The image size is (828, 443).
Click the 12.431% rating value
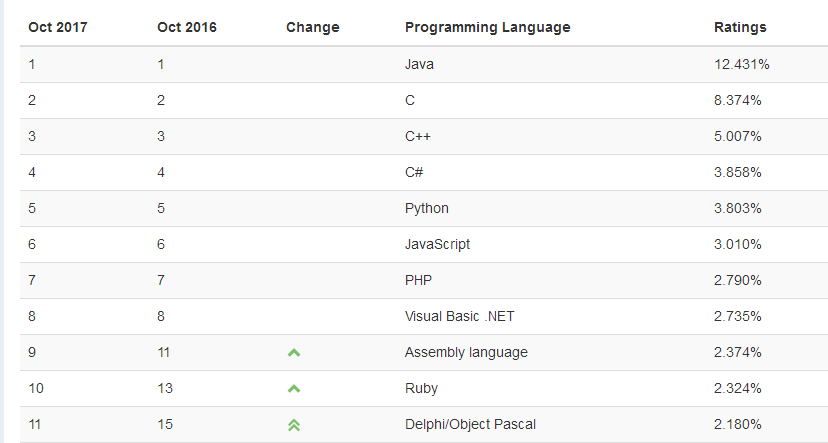[x=741, y=64]
